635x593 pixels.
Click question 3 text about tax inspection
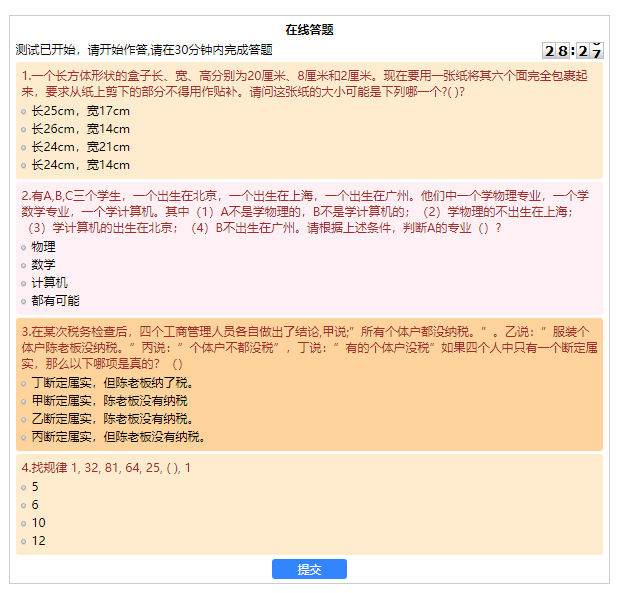[309, 348]
